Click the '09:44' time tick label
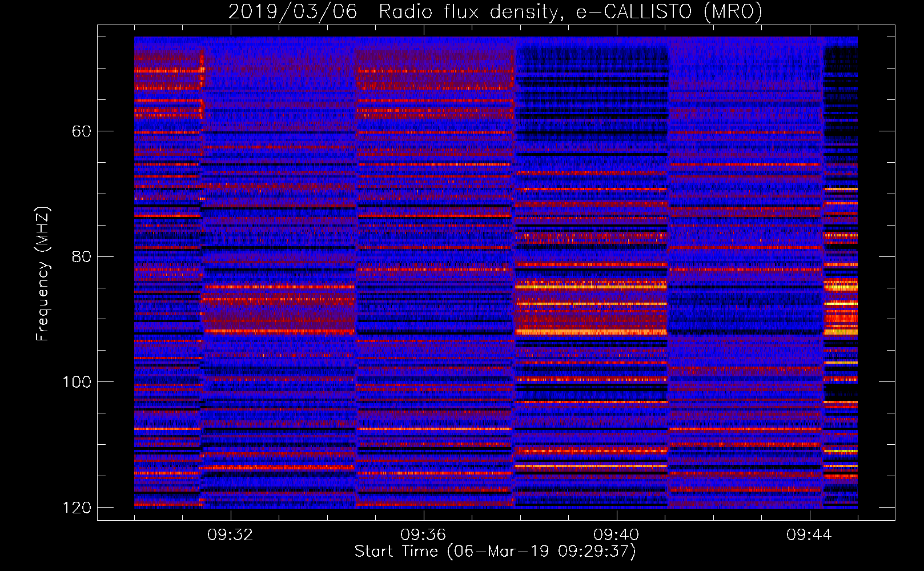The width and height of the screenshot is (924, 571). pyautogui.click(x=809, y=535)
